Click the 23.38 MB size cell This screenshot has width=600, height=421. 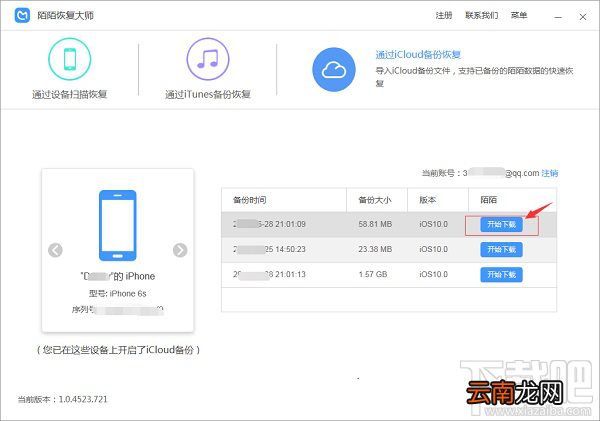click(x=375, y=250)
